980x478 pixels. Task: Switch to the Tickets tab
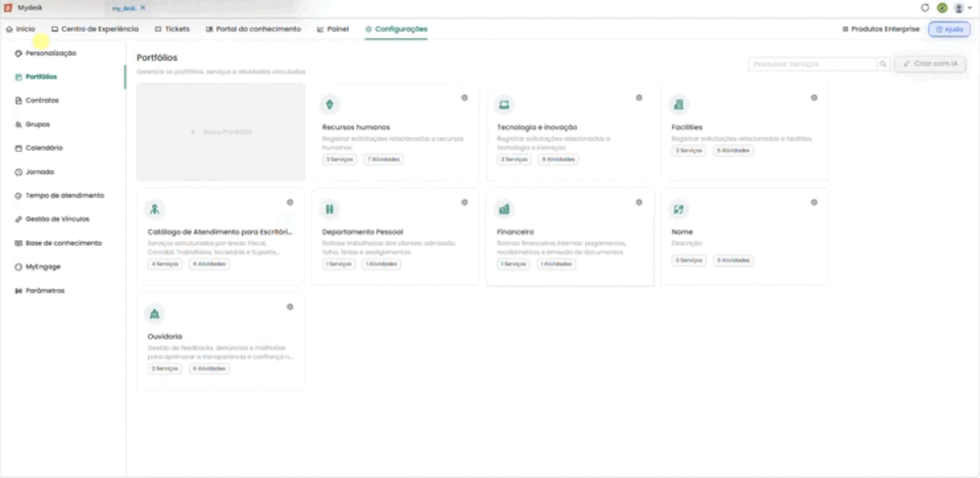(x=171, y=28)
